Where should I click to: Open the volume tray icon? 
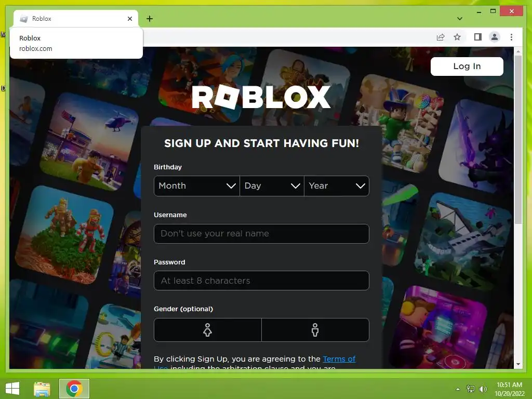483,389
